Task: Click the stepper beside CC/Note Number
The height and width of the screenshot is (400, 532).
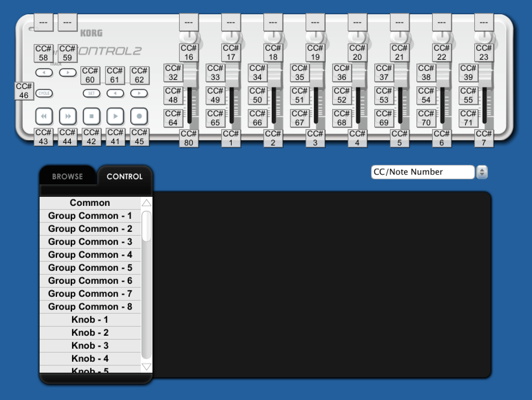Action: pos(482,172)
